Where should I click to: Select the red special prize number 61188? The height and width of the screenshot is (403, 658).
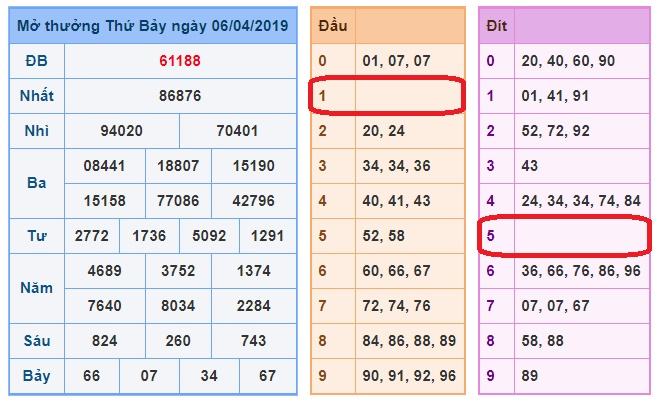coord(180,61)
